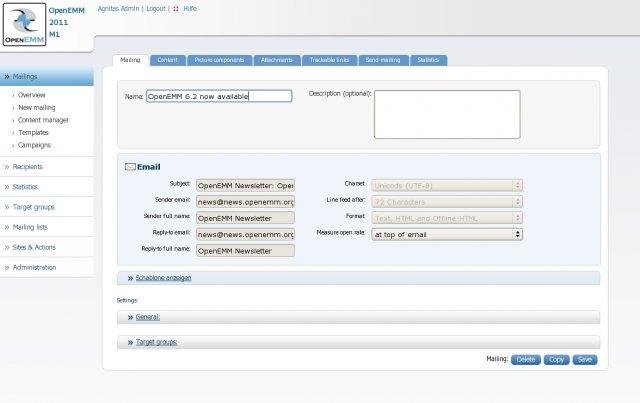Viewport: 640px width, 403px height.
Task: Click the chevron icon beside Administration
Action: tap(7, 267)
